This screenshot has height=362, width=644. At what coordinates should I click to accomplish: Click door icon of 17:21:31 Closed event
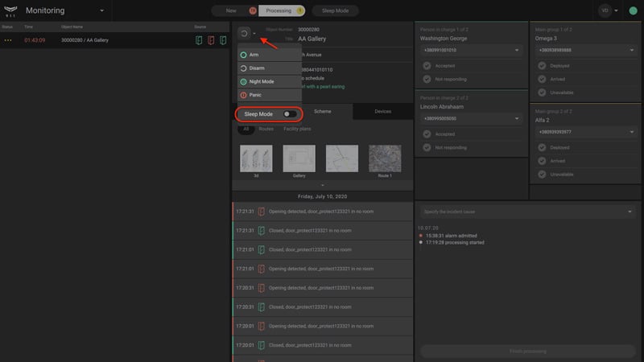(261, 231)
